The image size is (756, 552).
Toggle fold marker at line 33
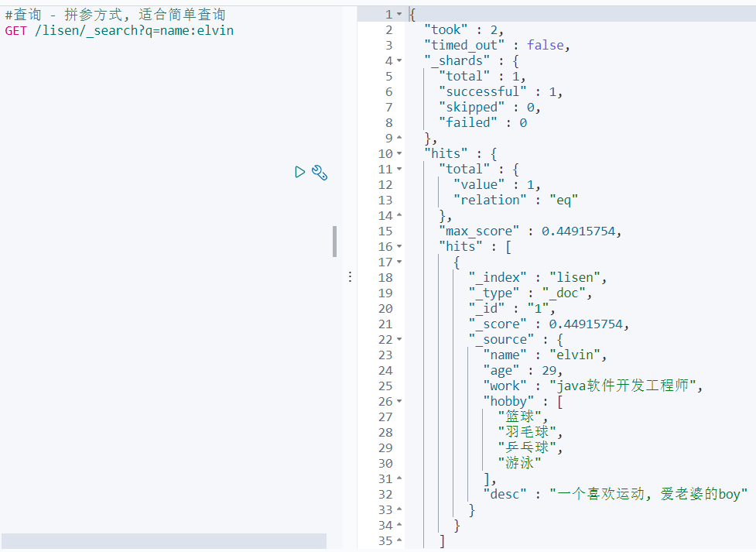coord(399,509)
